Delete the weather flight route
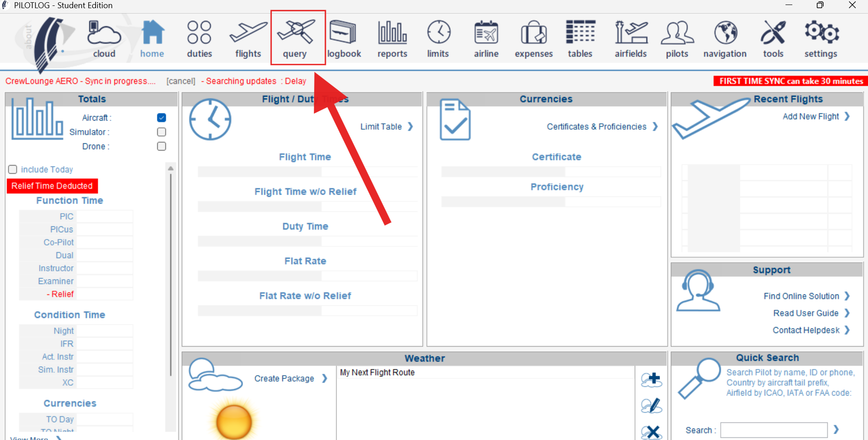The height and width of the screenshot is (440, 868). (652, 432)
